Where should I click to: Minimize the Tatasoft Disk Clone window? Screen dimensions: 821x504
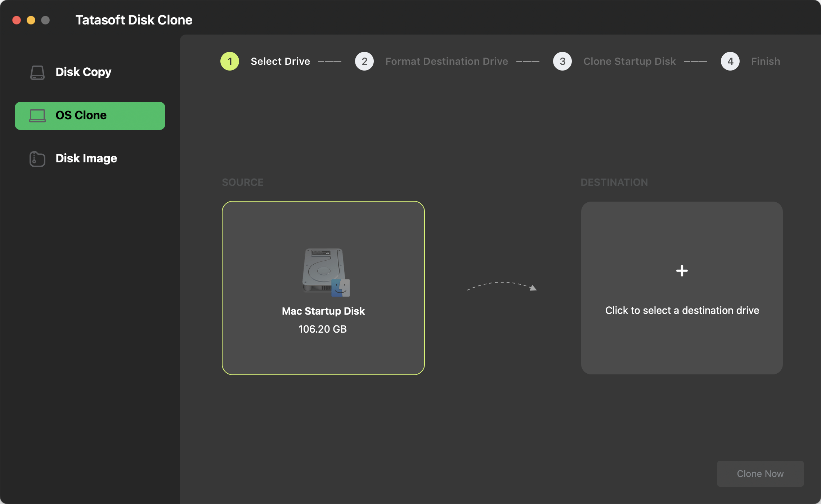point(31,21)
